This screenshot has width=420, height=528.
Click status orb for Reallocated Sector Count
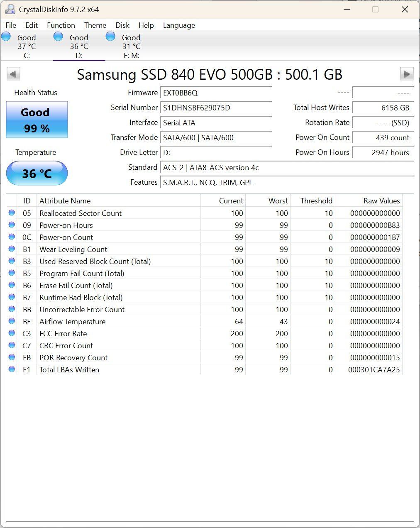pos(12,213)
